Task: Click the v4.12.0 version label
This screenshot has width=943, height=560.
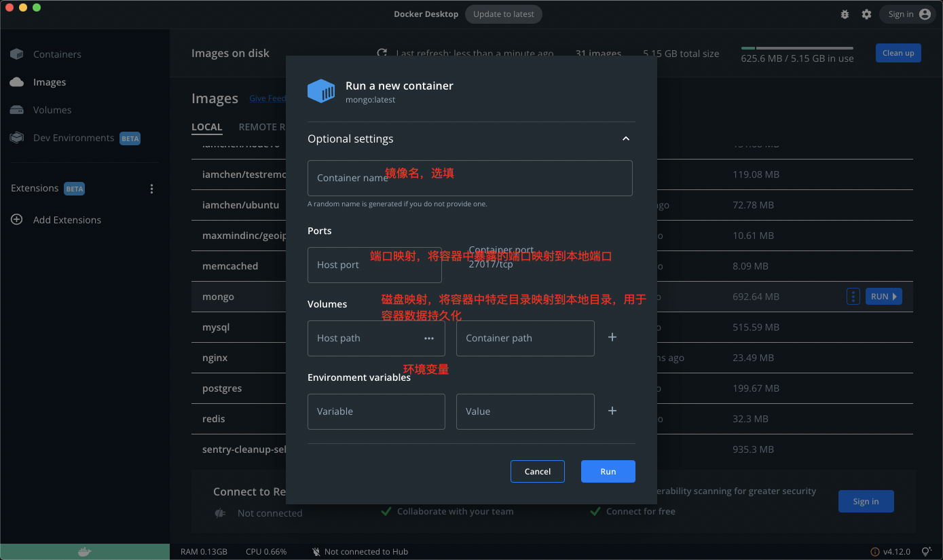Action: click(897, 552)
